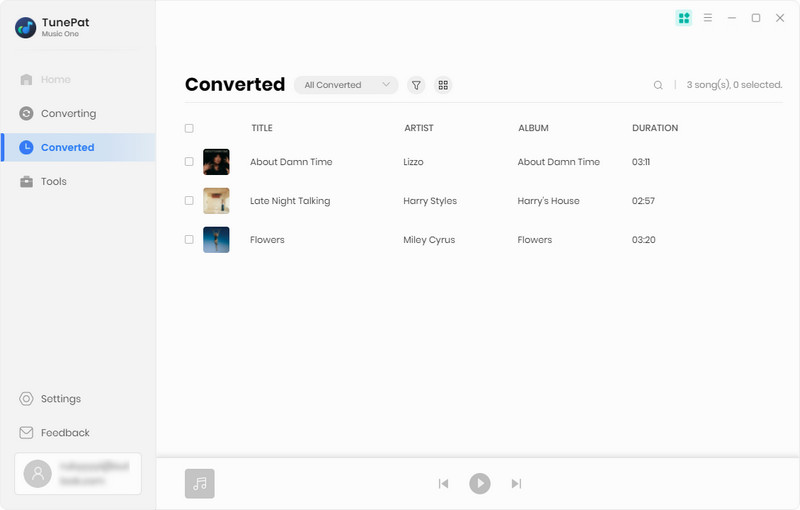
Task: Open the Tools section
Action: [x=43, y=182]
